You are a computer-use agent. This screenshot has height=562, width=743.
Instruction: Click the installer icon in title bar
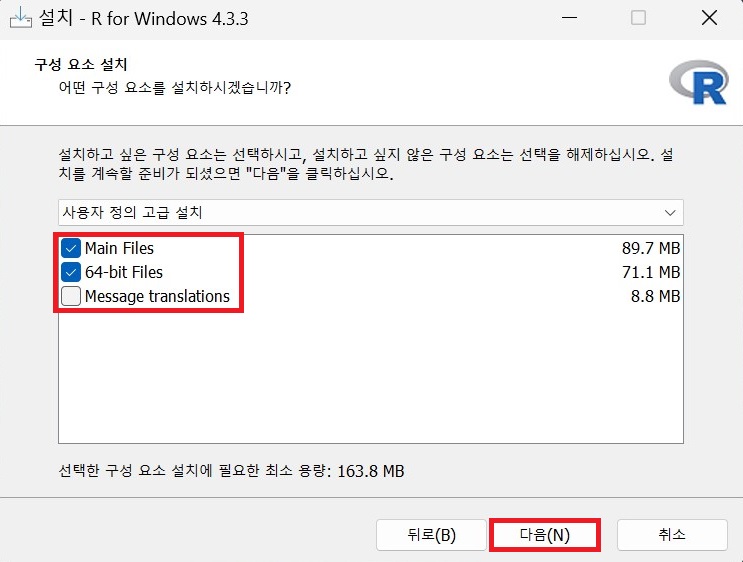coord(20,18)
